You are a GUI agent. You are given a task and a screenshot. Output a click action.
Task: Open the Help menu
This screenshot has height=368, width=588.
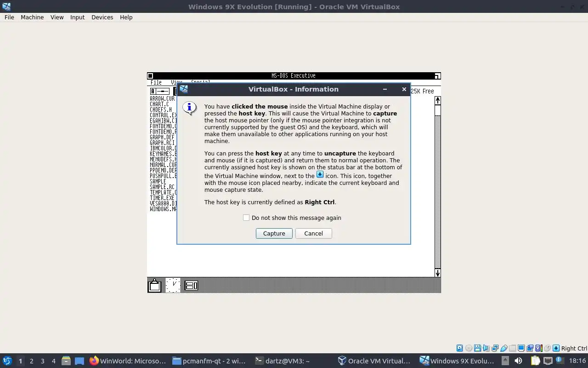126,17
